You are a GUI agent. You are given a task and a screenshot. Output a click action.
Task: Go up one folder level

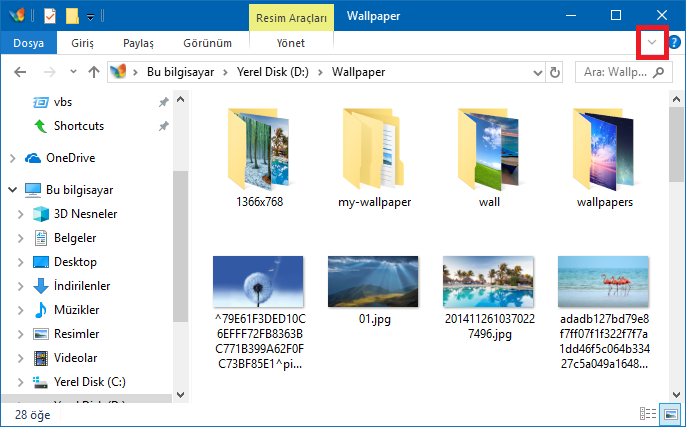[94, 72]
